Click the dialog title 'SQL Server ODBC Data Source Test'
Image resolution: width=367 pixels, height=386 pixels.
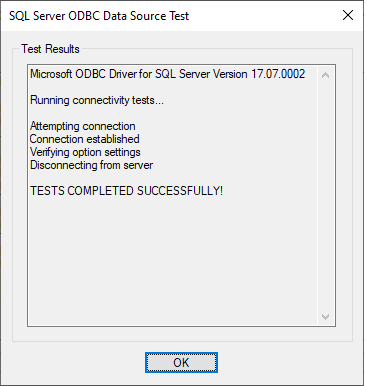[99, 16]
